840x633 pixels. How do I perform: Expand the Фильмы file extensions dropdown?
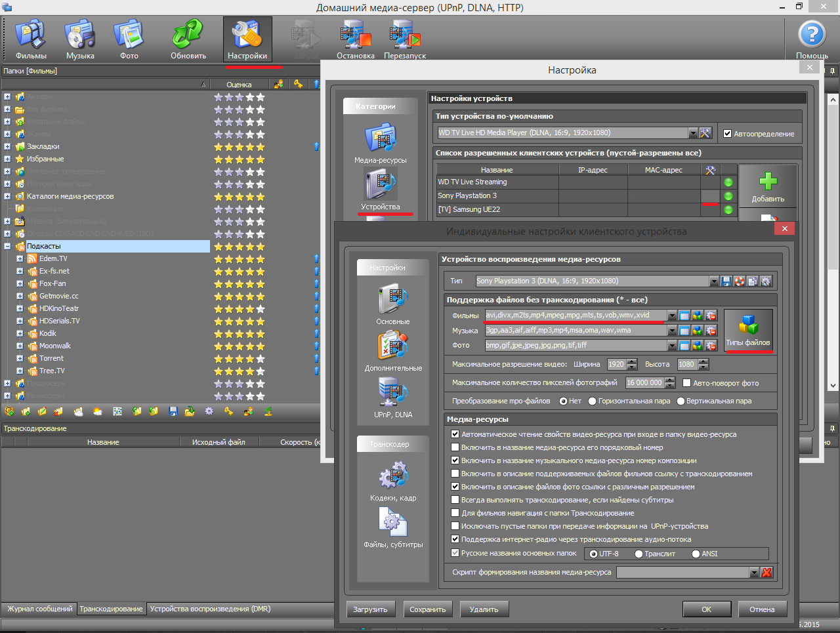pyautogui.click(x=672, y=316)
